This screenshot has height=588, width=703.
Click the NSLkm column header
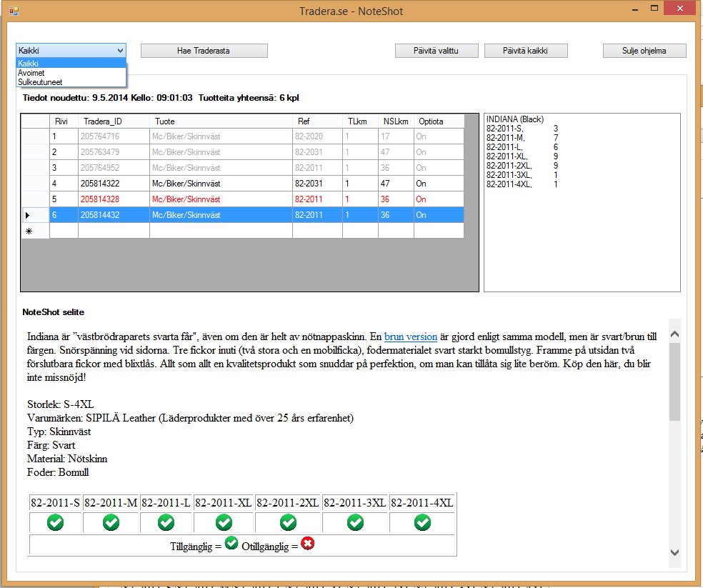[396, 121]
